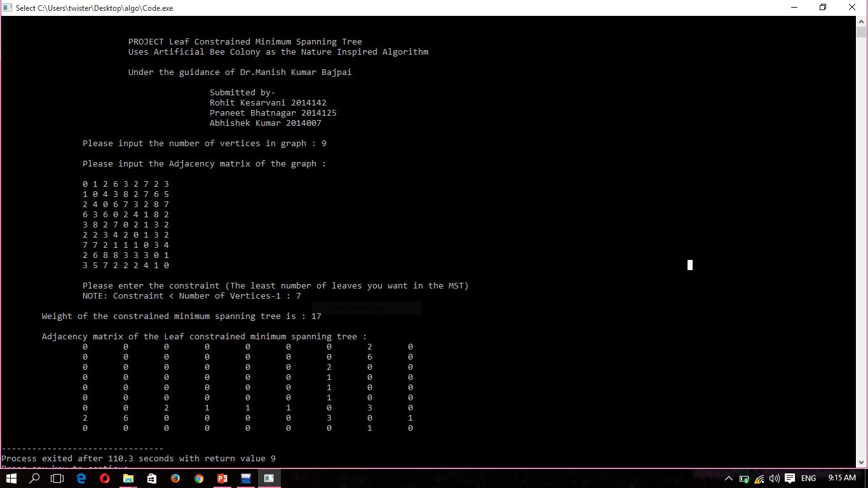
Task: Click the input matrix row '3 5 7 2 2 2 4 1 0'
Action: click(x=126, y=265)
